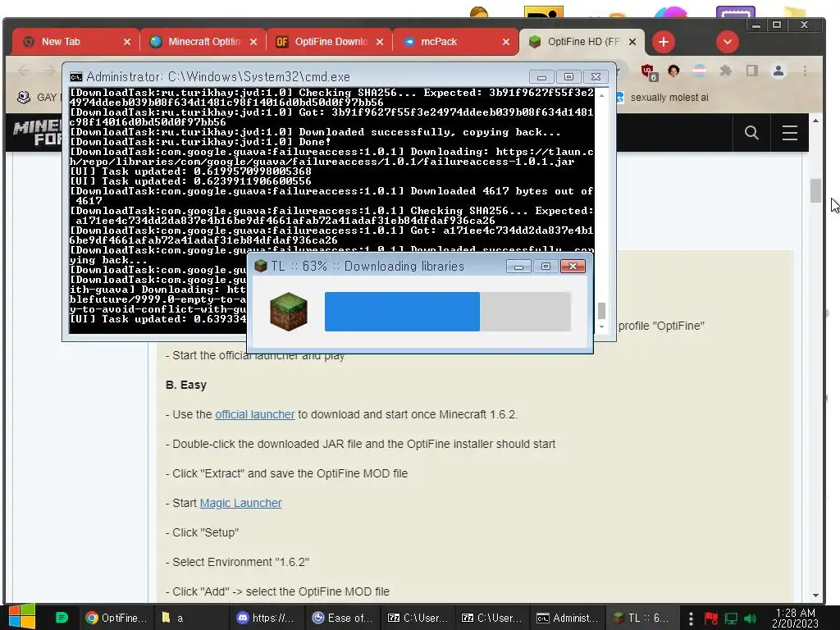Follow the 'official launcher' link
Image resolution: width=840 pixels, height=630 pixels.
(255, 414)
